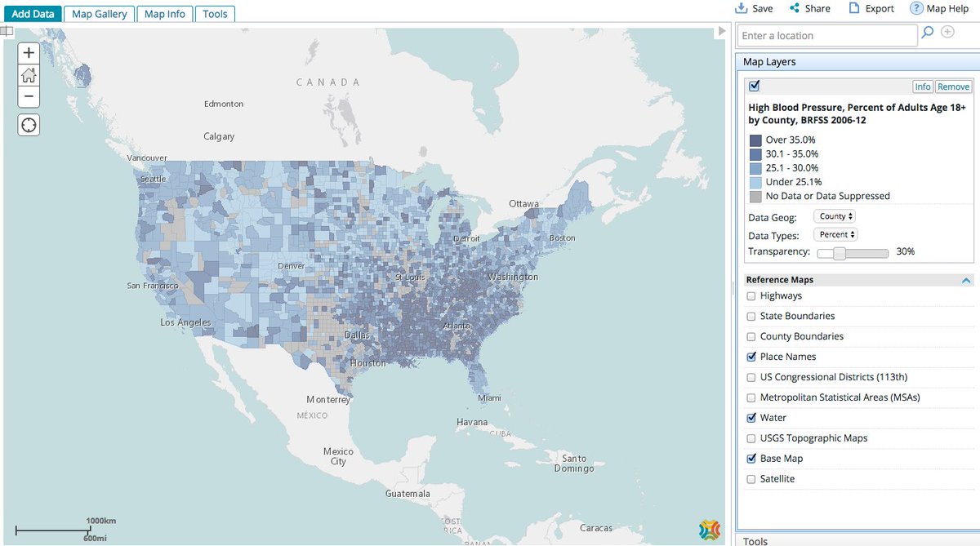Click the Info button on the layer

(923, 86)
